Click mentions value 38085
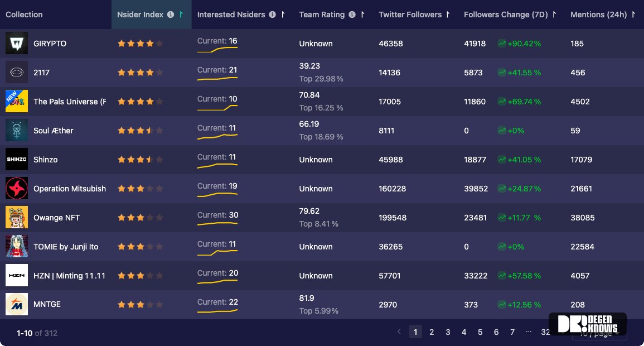The width and height of the screenshot is (644, 346). [x=583, y=218]
